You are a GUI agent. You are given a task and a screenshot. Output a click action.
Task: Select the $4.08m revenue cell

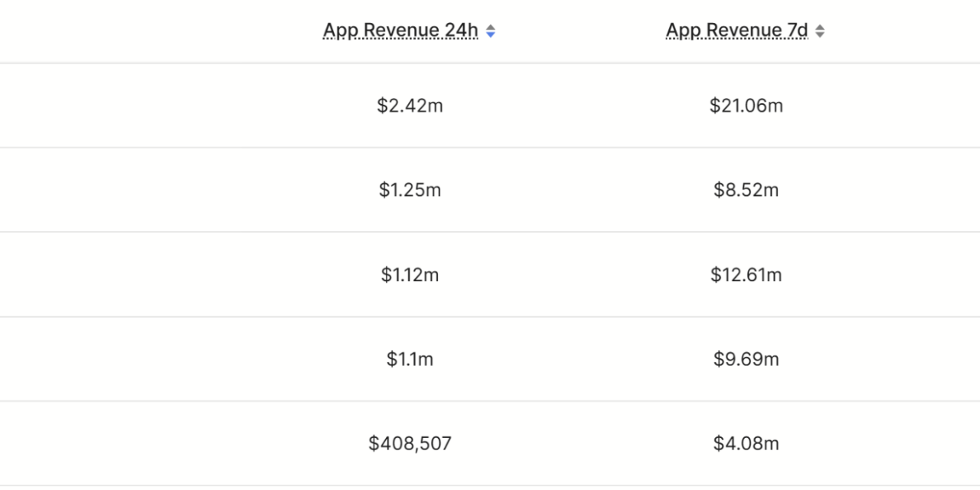(x=746, y=443)
